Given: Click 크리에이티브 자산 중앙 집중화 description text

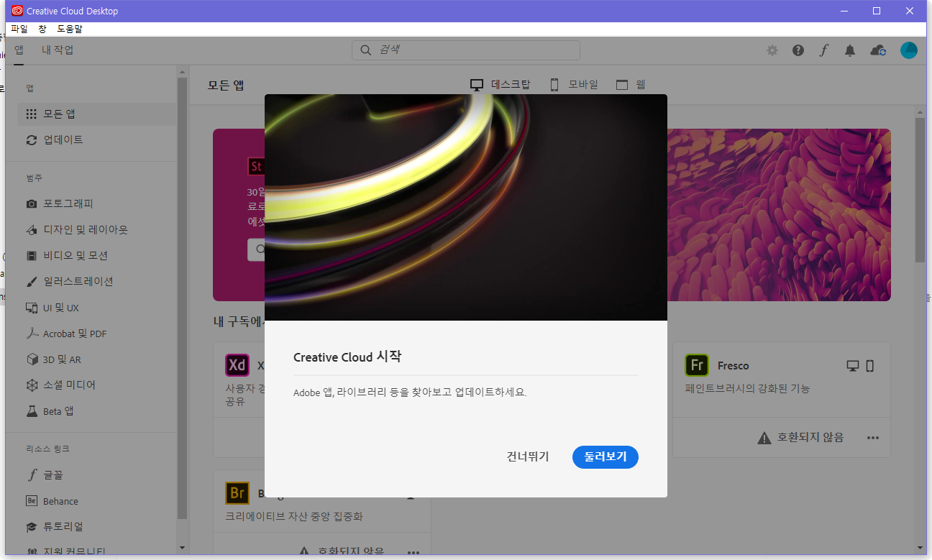Looking at the screenshot, I should click(x=294, y=517).
